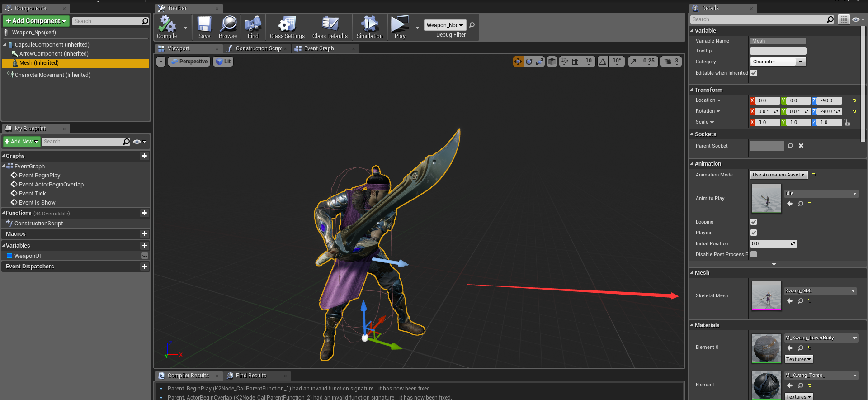Image resolution: width=868 pixels, height=400 pixels.
Task: Select ArrowComponent (Inherited) in components
Action: point(54,54)
